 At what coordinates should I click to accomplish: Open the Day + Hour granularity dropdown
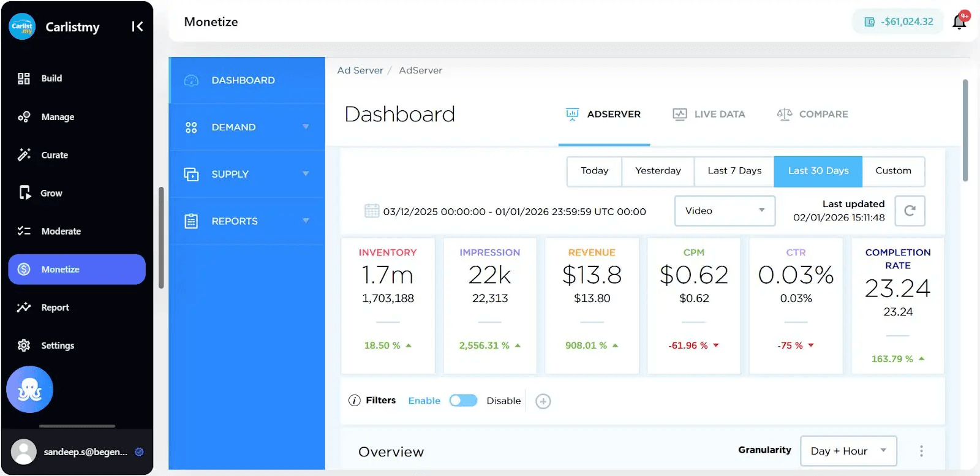tap(848, 451)
